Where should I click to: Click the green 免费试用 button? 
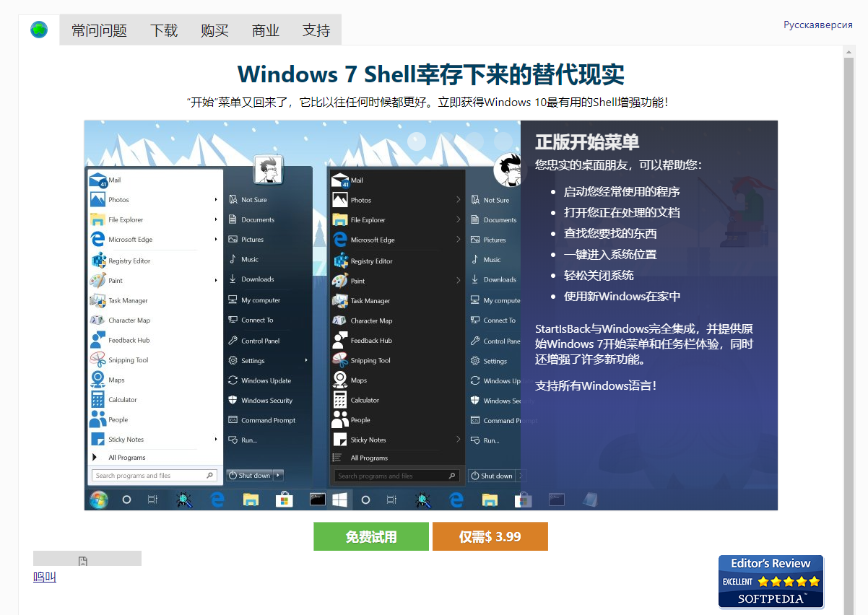click(x=370, y=536)
